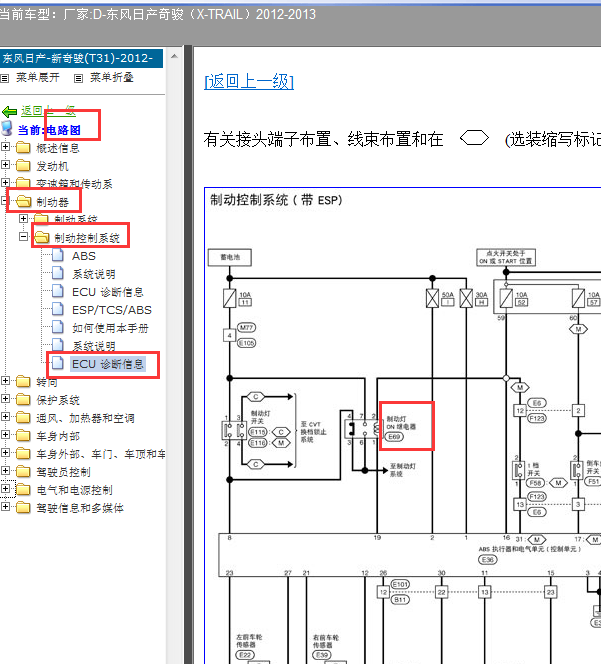Image resolution: width=601 pixels, height=664 pixels.
Task: Click the 东风日产-新奇骏(T31) panel header
Action: pos(81,58)
